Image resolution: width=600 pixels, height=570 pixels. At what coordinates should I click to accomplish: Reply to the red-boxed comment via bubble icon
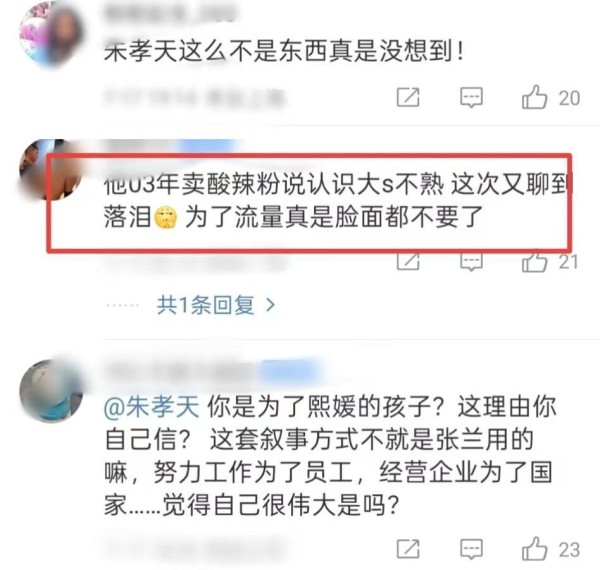471,261
